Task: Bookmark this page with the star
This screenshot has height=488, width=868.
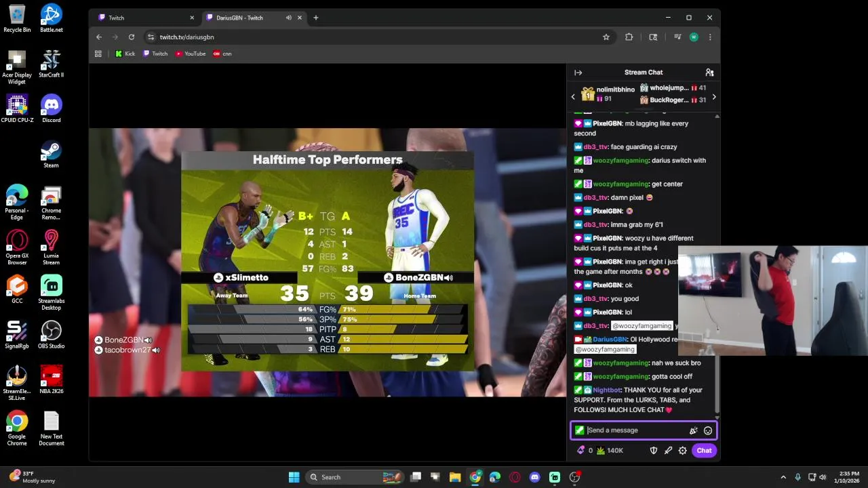Action: (606, 37)
